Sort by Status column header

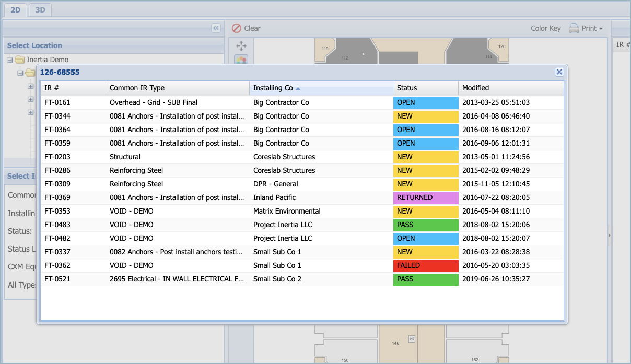426,88
